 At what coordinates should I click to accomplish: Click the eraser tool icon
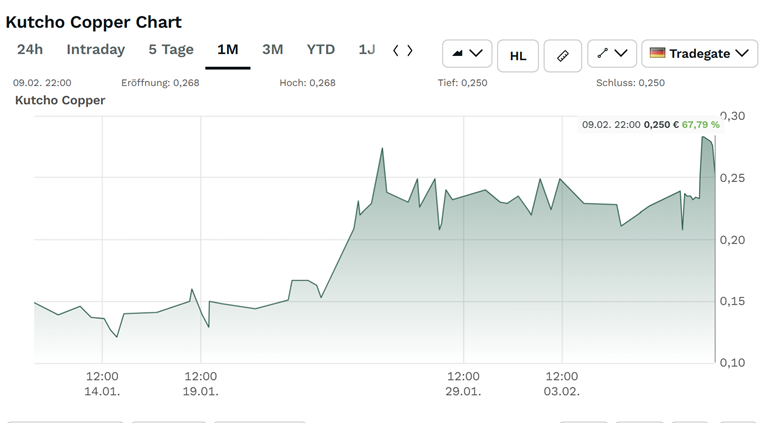562,55
